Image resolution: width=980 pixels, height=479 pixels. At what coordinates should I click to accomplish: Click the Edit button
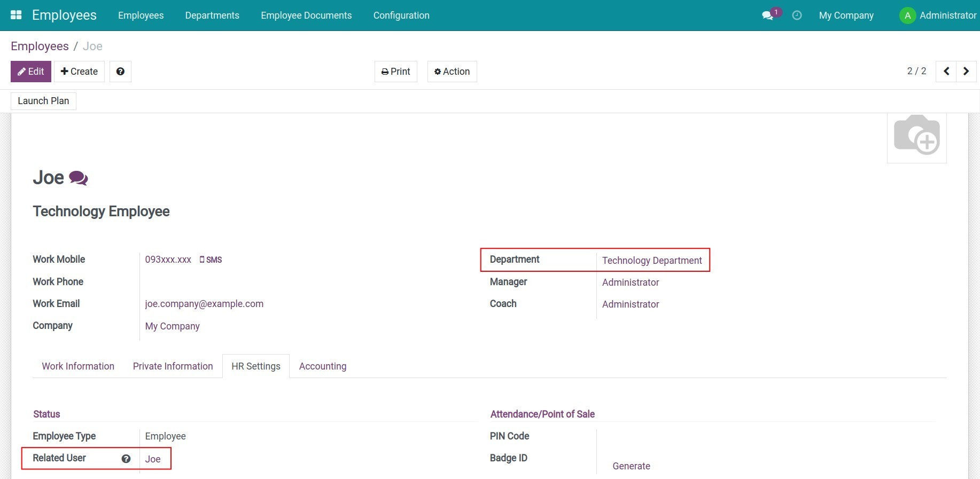click(31, 72)
